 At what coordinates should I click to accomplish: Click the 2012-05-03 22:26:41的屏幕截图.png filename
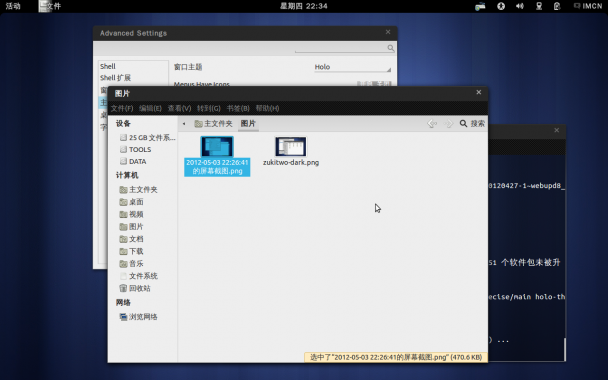(x=217, y=167)
